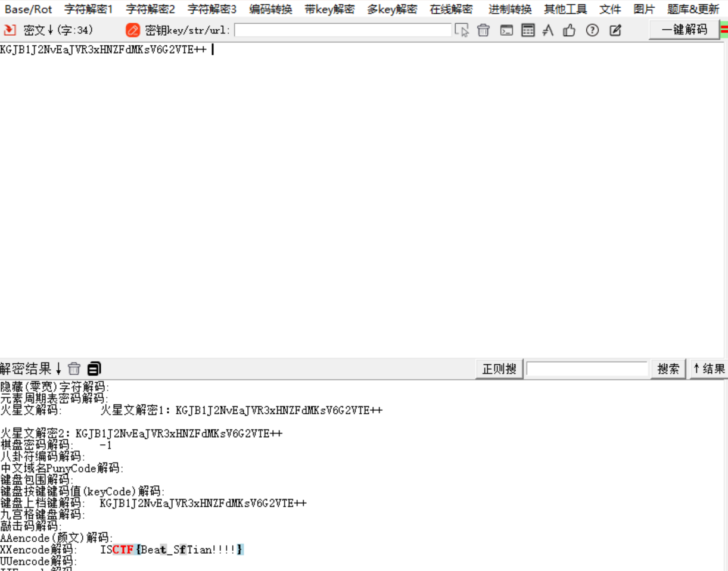The width and height of the screenshot is (728, 571).
Task: Click the 火星文解码 result line
Action: click(x=191, y=410)
